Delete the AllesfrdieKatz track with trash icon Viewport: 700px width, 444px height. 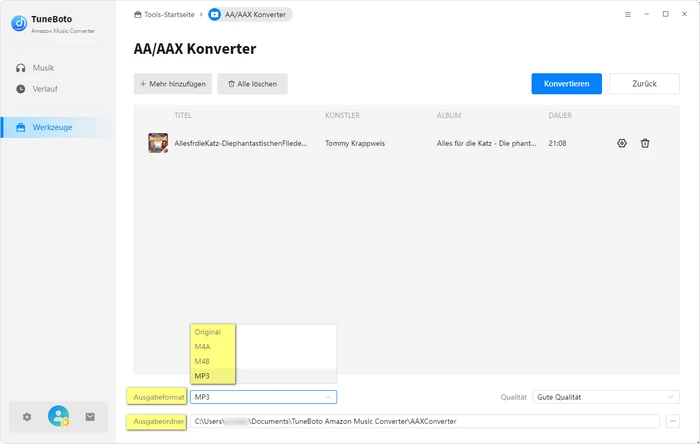click(645, 143)
